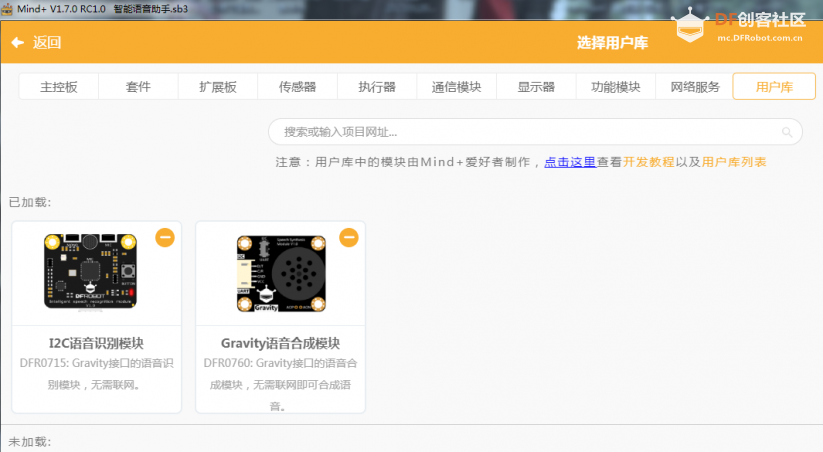Click the 已加载 section label
The image size is (823, 452).
(30, 202)
